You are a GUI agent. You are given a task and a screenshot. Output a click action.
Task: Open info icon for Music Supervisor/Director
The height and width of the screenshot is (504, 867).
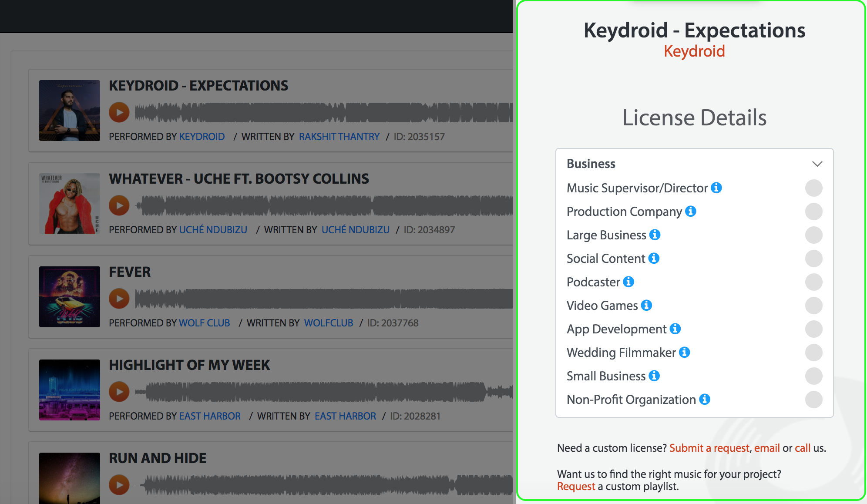tap(716, 188)
